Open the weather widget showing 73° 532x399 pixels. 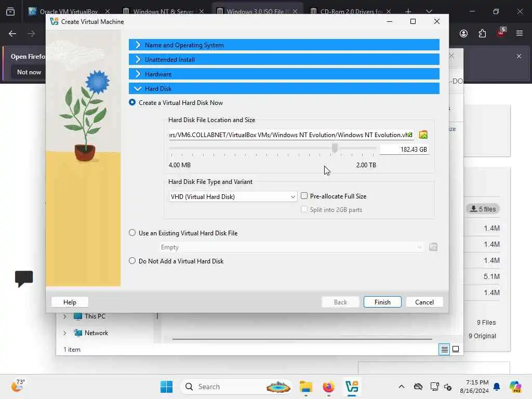(x=18, y=385)
